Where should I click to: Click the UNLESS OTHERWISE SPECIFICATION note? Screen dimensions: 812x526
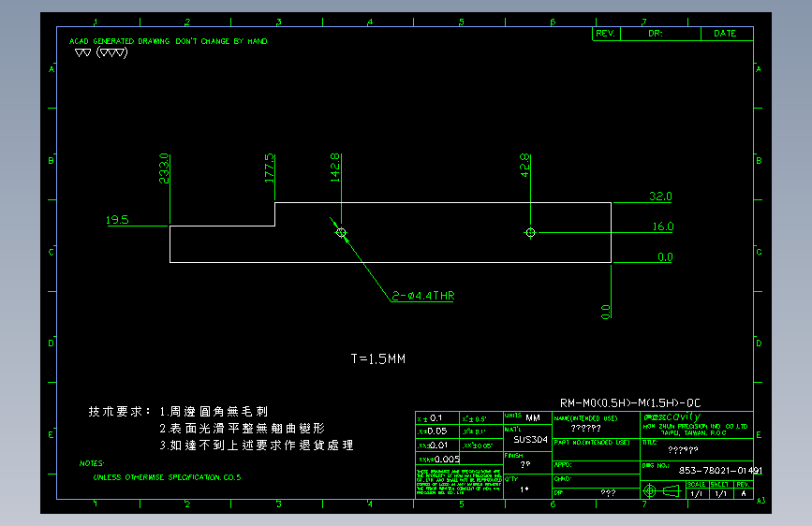tap(167, 477)
